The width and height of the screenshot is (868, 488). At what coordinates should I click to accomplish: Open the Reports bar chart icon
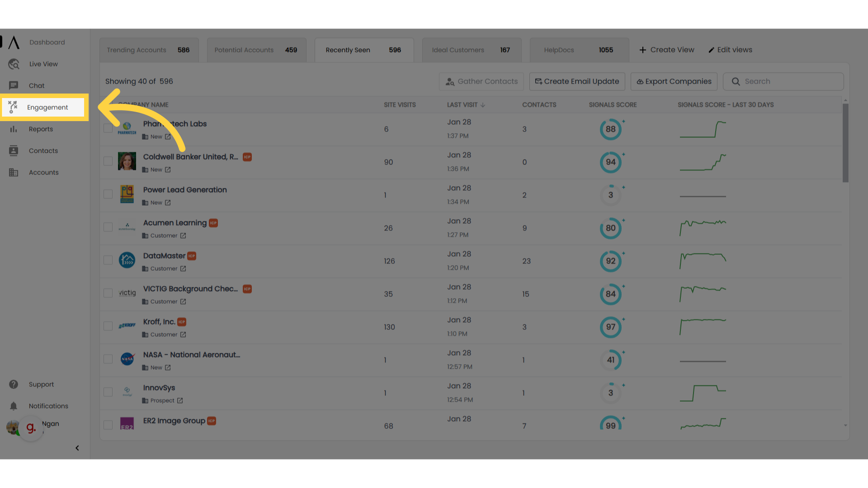pyautogui.click(x=14, y=129)
